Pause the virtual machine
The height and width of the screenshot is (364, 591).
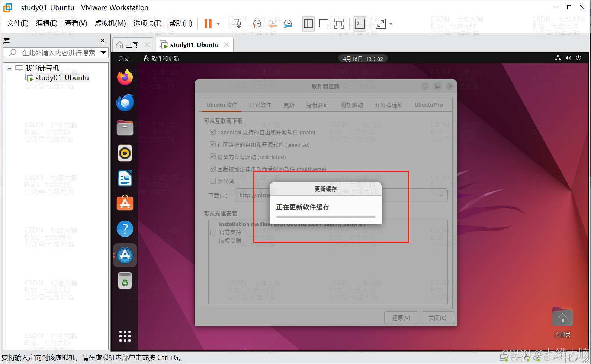[208, 24]
